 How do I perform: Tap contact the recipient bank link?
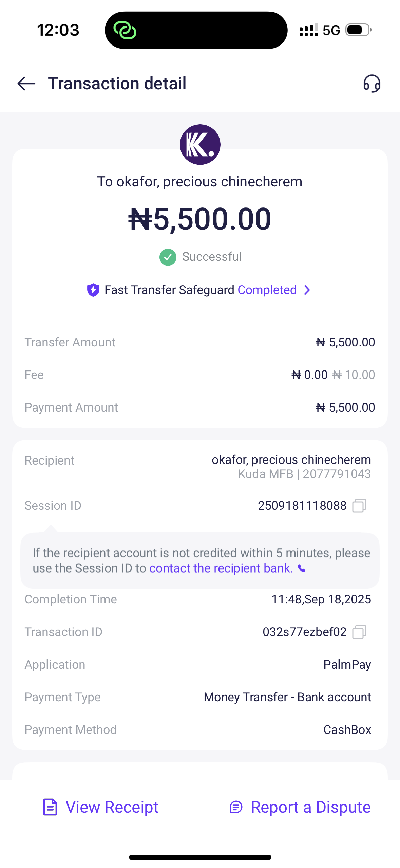(x=221, y=568)
